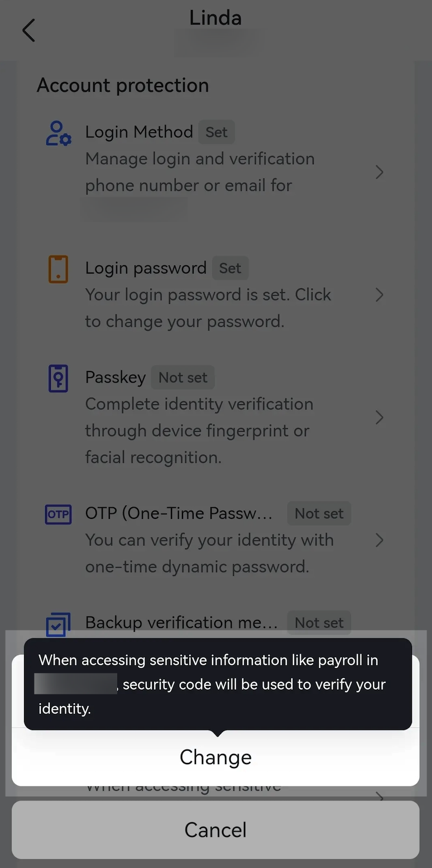The image size is (432, 868).
Task: Expand the Passkey settings chevron
Action: coord(380,417)
